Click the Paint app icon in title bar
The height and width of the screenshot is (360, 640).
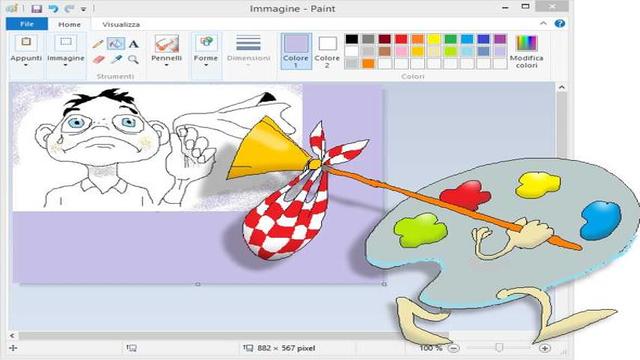click(12, 8)
